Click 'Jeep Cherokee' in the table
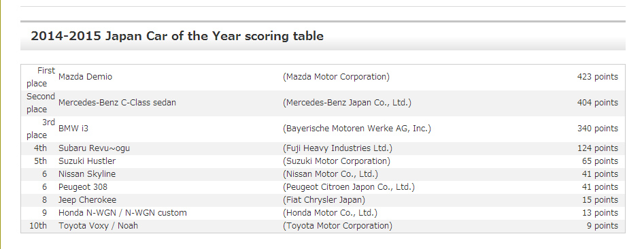Image resolution: width=644 pixels, height=249 pixels. click(x=88, y=200)
